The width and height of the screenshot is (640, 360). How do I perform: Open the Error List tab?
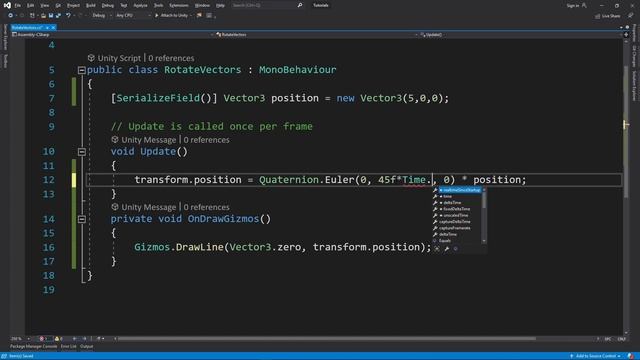pyautogui.click(x=69, y=347)
